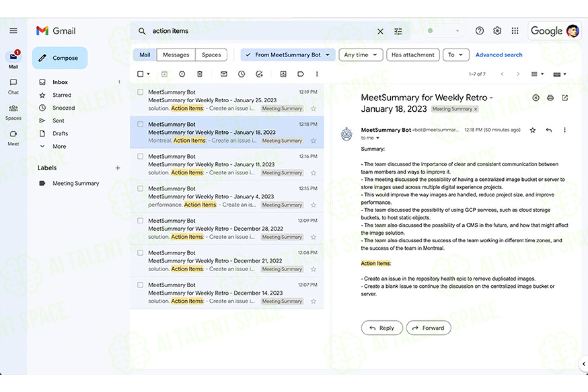Select the January 25, 2023 email checkbox

click(140, 92)
